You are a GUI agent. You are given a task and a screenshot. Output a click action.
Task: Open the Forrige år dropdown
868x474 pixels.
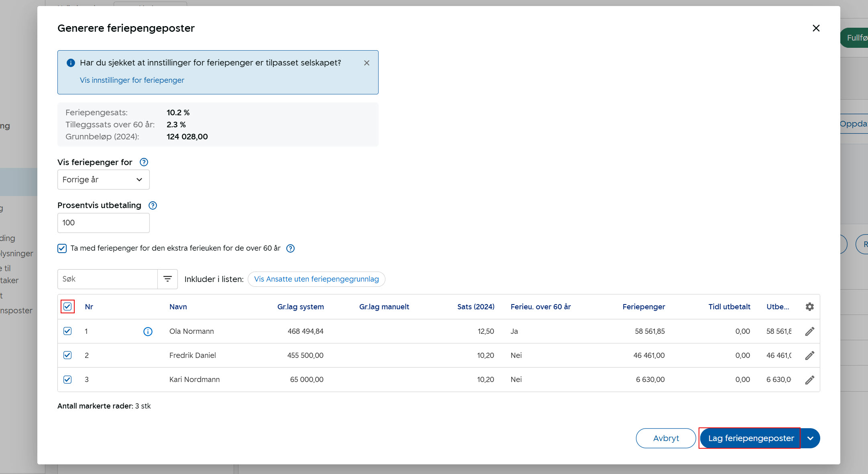tap(103, 180)
